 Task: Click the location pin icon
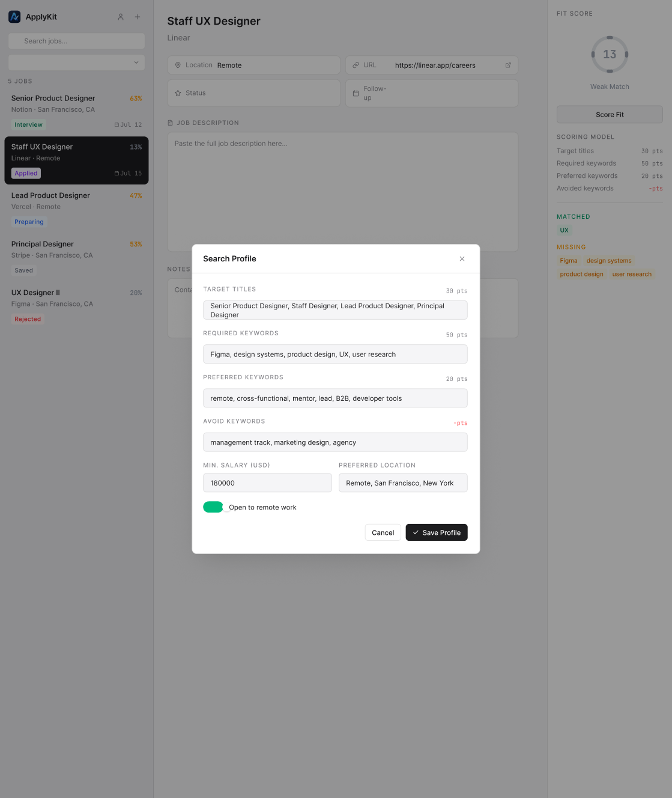[178, 65]
